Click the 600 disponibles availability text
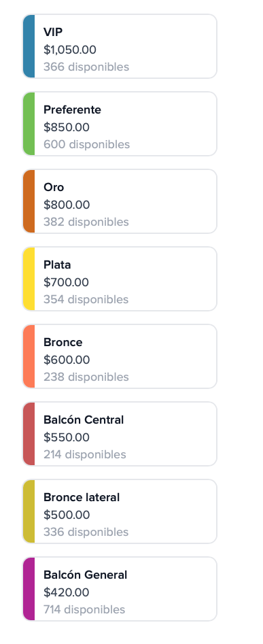Viewport: 263px width, 644px height. point(86,144)
